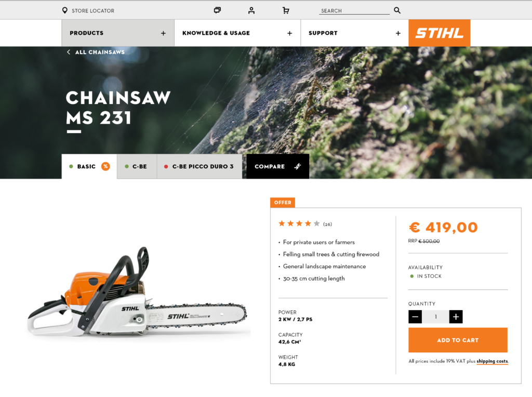Click the STIHL logo
The height and width of the screenshot is (397, 532).
[440, 33]
